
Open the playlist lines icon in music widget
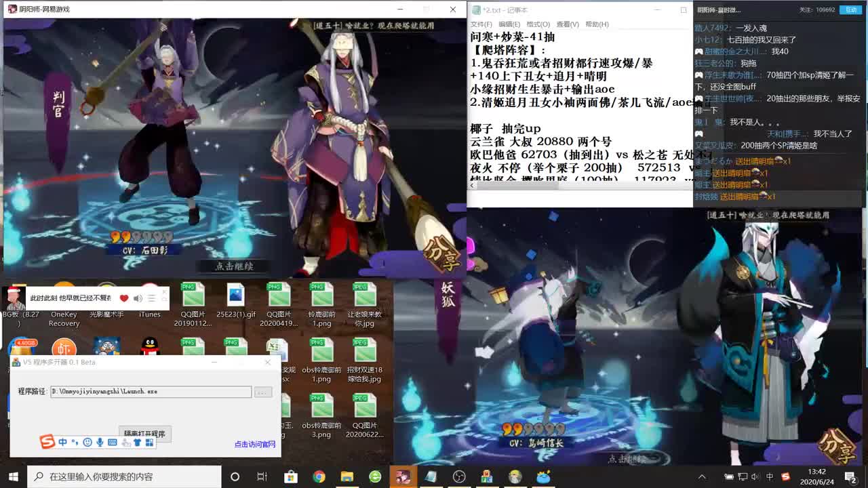152,298
